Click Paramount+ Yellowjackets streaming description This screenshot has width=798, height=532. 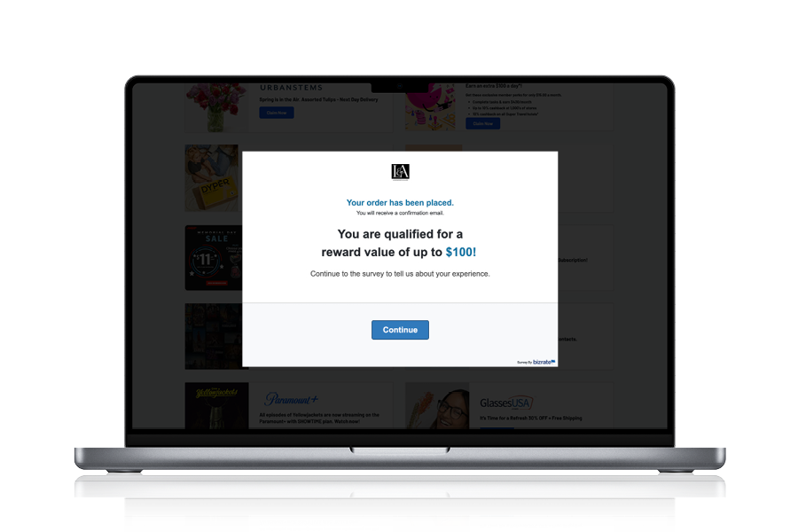coord(319,418)
